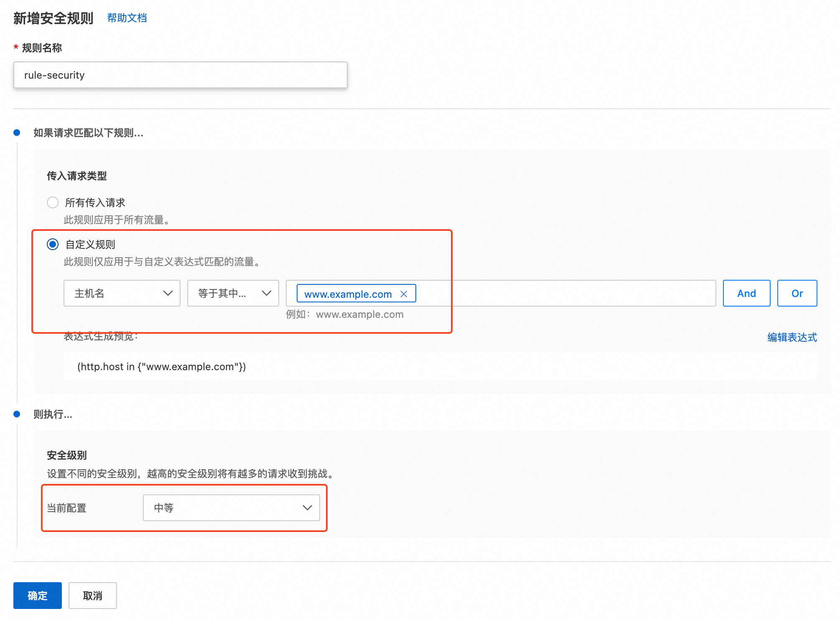Click empty area of hostname value input
Viewport: 840px width, 619px height.
(x=564, y=293)
